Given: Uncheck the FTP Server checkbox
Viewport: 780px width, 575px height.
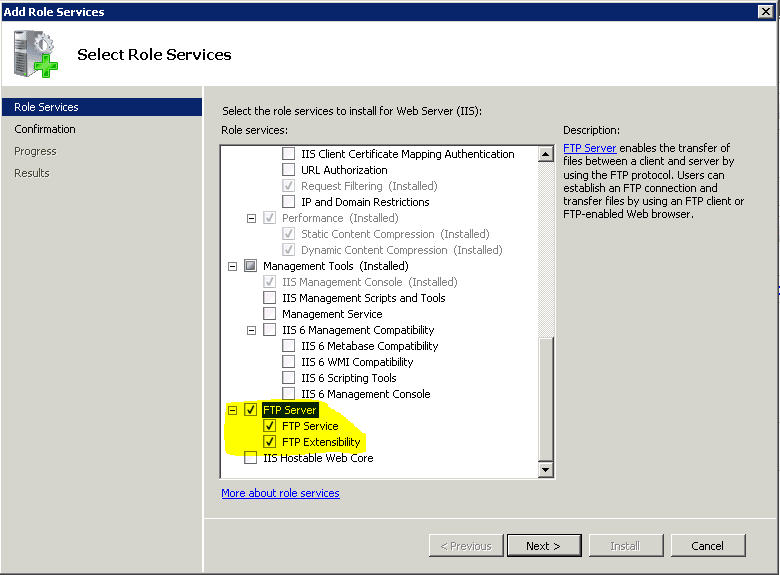Looking at the screenshot, I should [251, 410].
